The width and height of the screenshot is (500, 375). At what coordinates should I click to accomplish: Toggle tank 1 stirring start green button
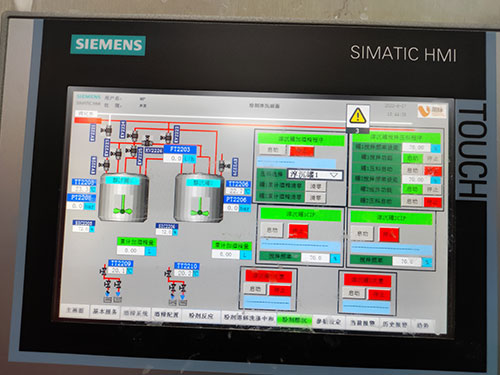[413, 158]
